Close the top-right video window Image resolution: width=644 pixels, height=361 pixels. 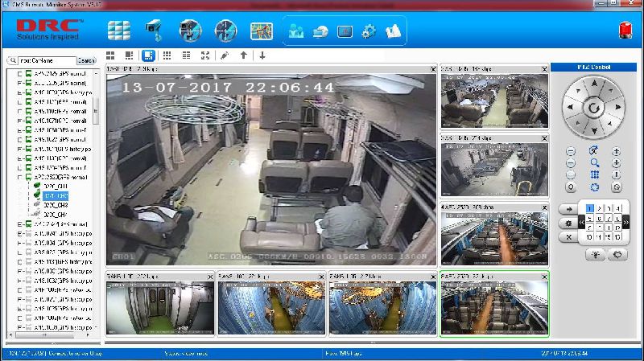pos(544,69)
